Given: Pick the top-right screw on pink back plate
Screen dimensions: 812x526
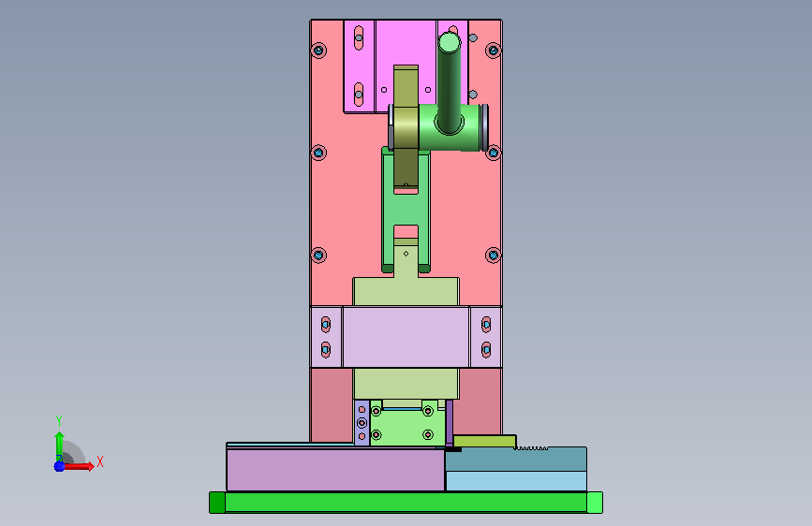Looking at the screenshot, I should coord(493,51).
